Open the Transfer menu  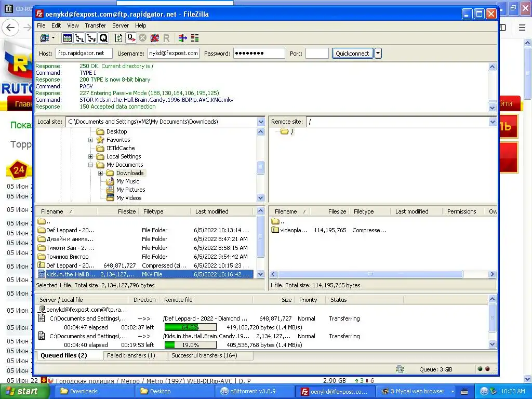point(96,25)
